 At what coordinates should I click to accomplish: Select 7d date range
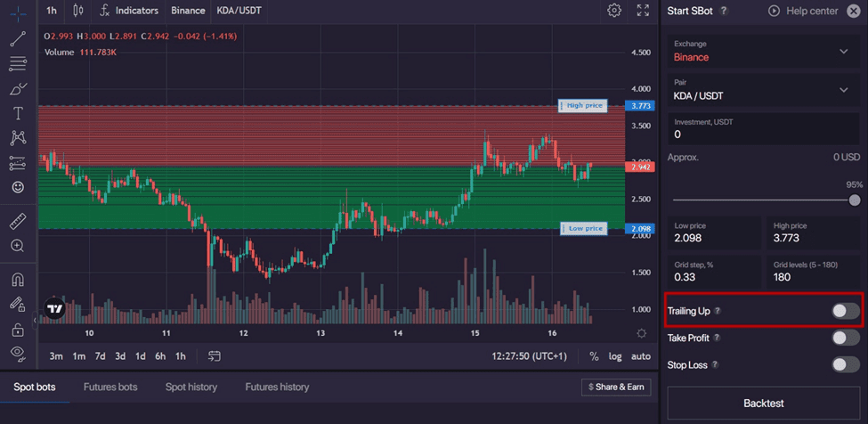coord(100,356)
